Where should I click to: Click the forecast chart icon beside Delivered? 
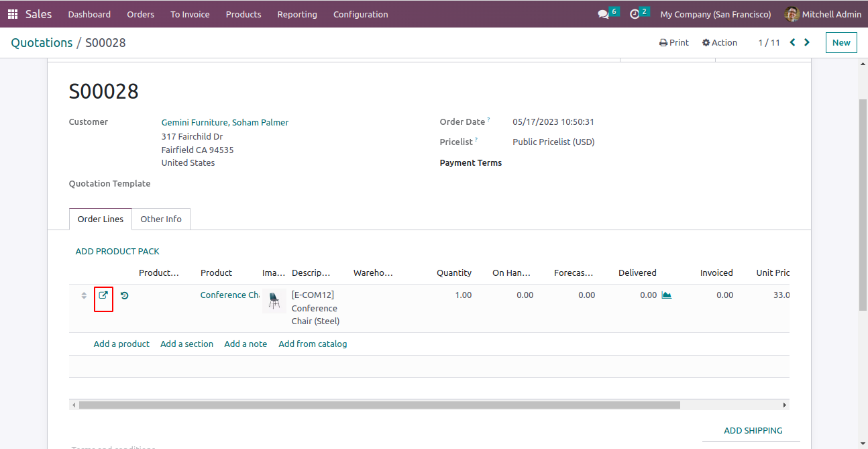[666, 295]
